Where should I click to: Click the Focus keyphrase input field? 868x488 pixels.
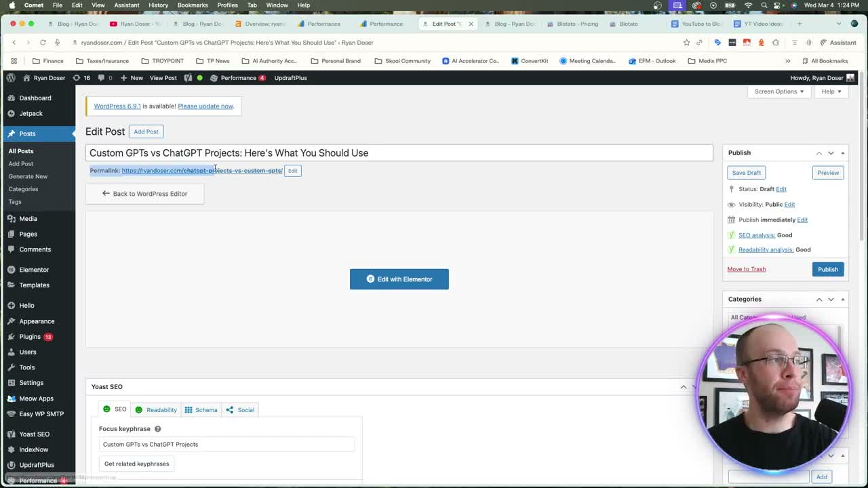click(x=226, y=445)
